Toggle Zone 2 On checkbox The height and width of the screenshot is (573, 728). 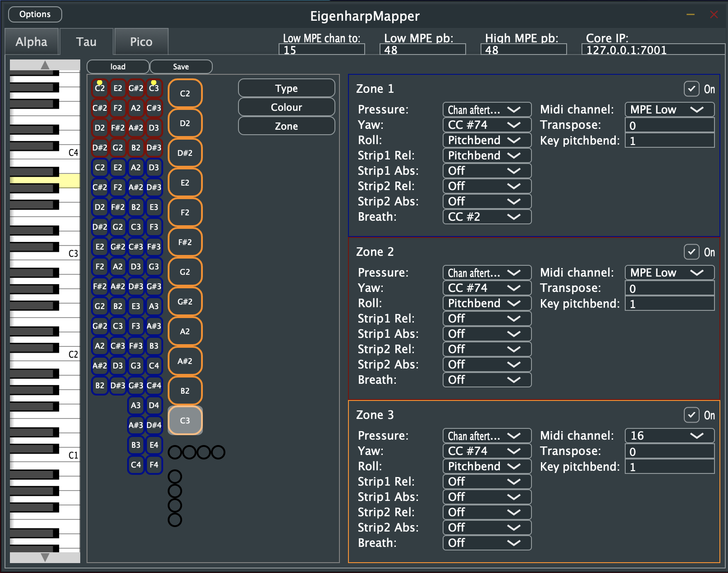coord(691,252)
